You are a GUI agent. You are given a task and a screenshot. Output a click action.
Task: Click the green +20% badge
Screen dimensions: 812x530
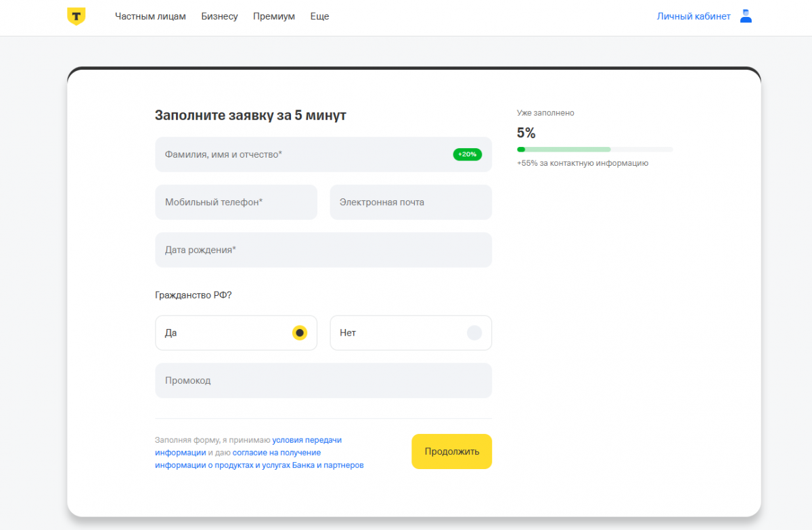point(467,154)
